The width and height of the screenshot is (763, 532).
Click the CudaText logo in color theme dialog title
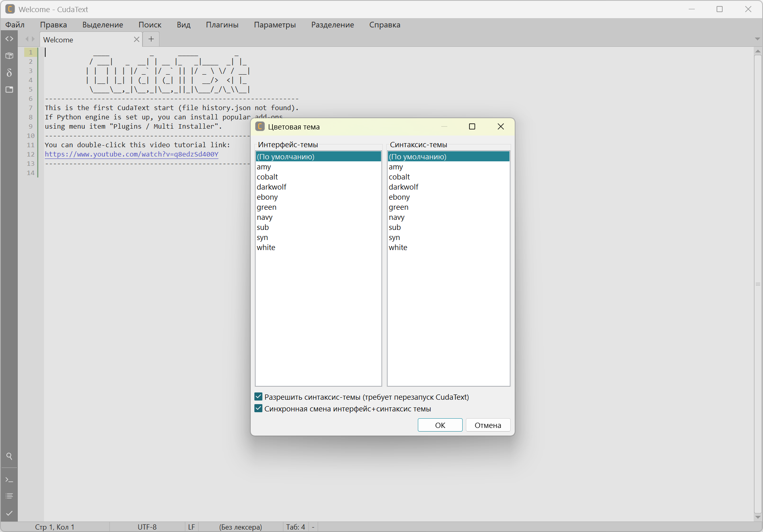pyautogui.click(x=260, y=127)
